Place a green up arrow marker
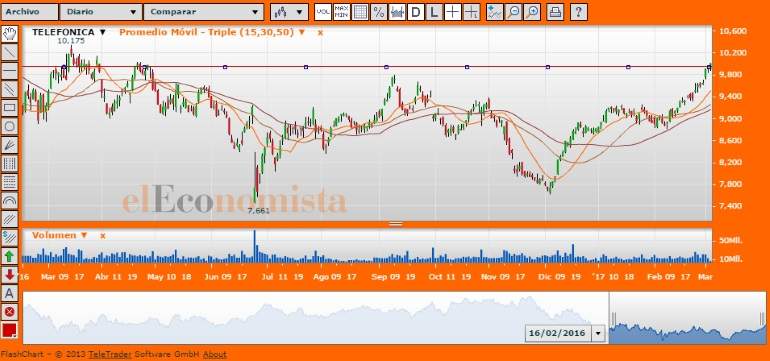 [x=9, y=255]
